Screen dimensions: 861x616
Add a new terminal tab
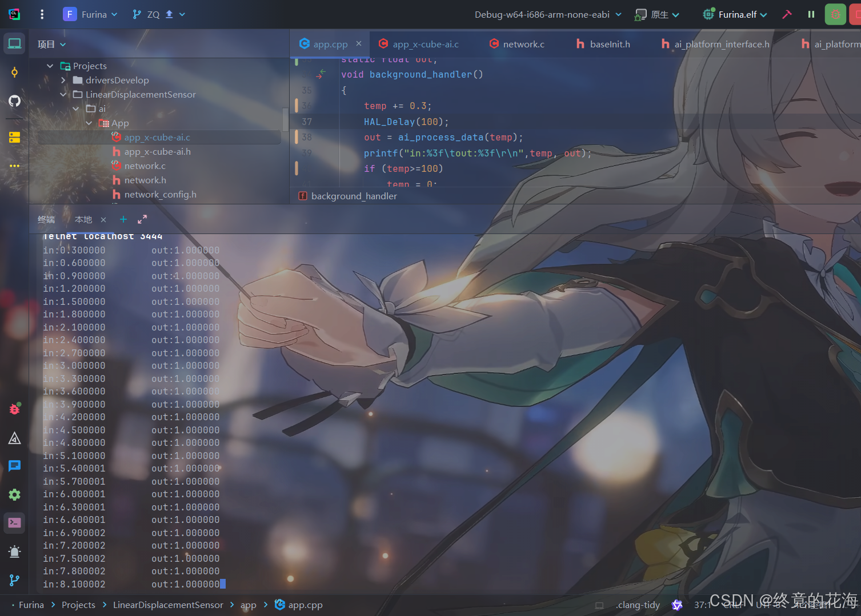[123, 219]
